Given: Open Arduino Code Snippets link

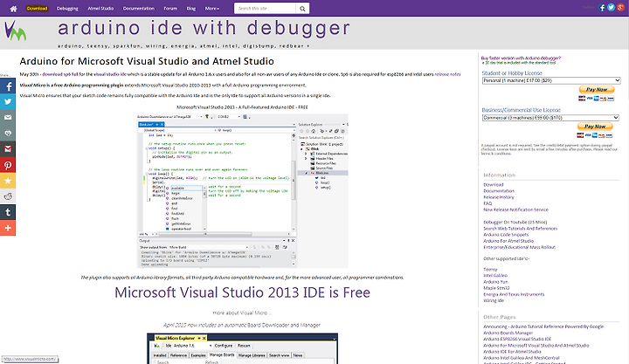Looking at the screenshot, I should (x=506, y=235).
